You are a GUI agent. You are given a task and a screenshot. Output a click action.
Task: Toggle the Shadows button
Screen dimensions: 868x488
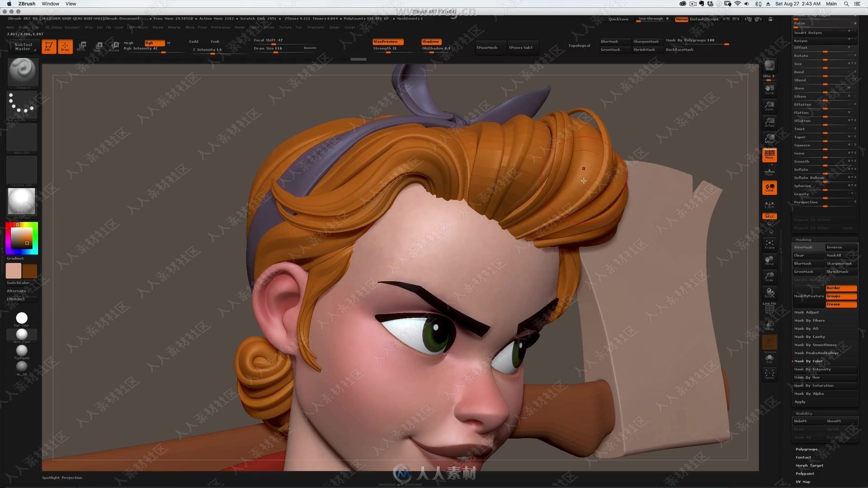[x=431, y=42]
